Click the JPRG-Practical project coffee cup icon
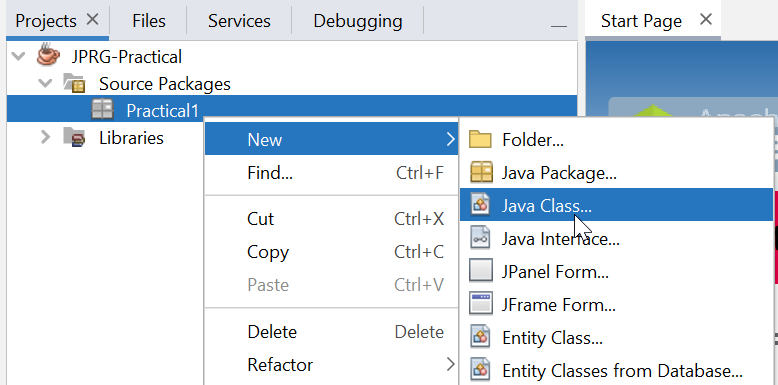 (x=48, y=55)
